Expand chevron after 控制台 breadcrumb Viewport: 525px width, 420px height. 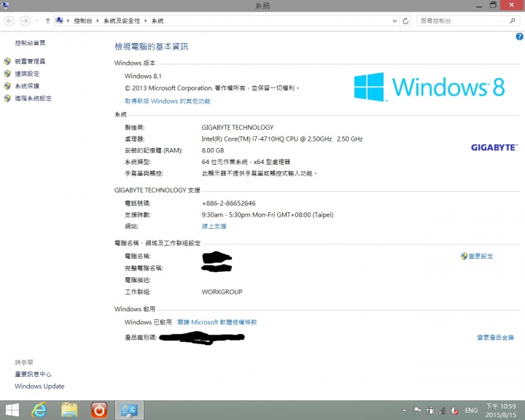tap(98, 20)
